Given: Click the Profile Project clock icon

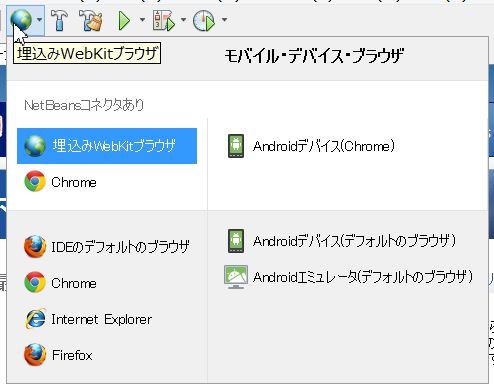Looking at the screenshot, I should pyautogui.click(x=204, y=20).
